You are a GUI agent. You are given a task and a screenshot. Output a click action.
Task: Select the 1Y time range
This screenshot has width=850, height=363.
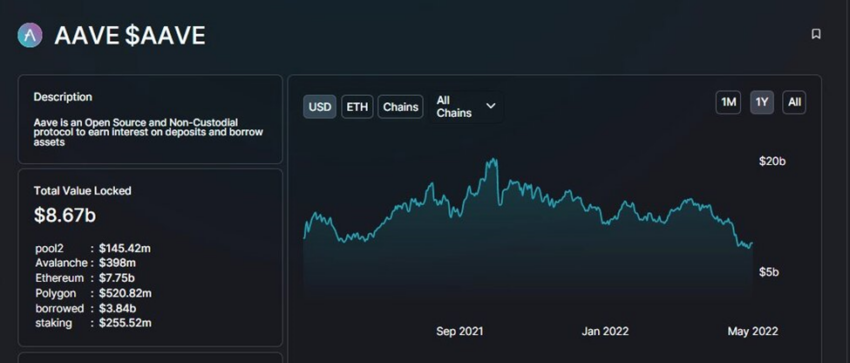pyautogui.click(x=762, y=102)
